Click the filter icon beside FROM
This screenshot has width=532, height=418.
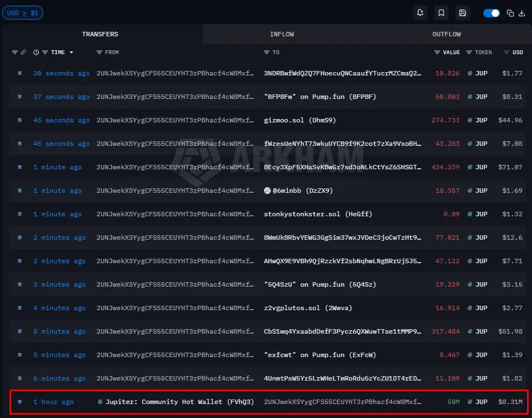click(x=99, y=52)
